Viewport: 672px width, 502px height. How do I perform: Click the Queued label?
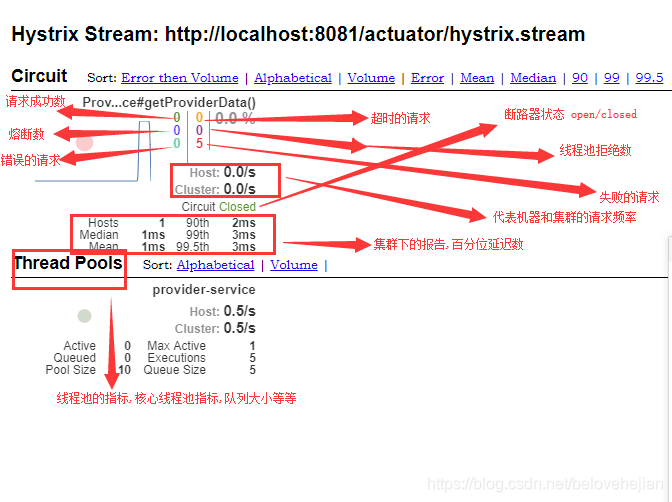75,358
